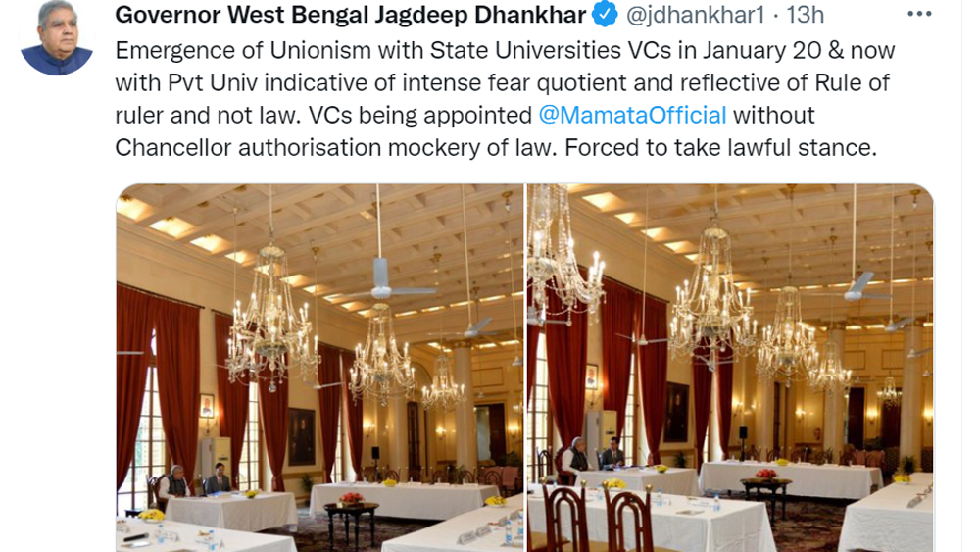This screenshot has width=980, height=552.
Task: Open Jagdeep Dhankhar's profile avatar picture
Action: tap(57, 37)
